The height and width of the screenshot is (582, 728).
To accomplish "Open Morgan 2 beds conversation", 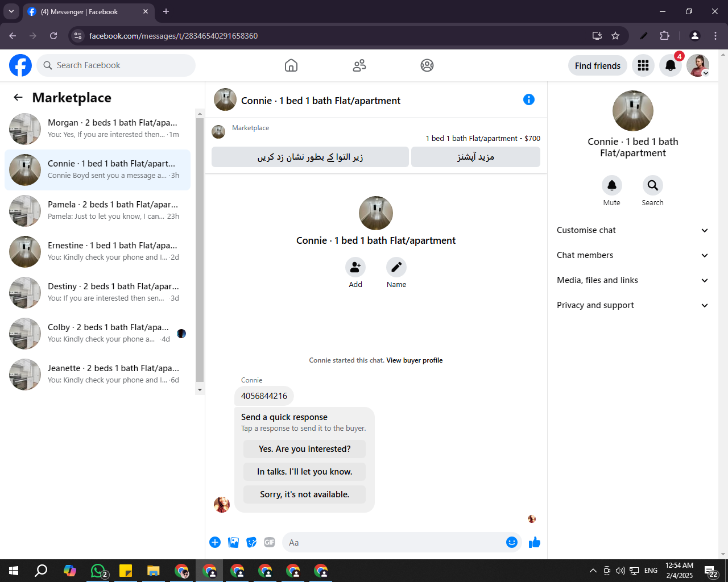I will (x=97, y=129).
